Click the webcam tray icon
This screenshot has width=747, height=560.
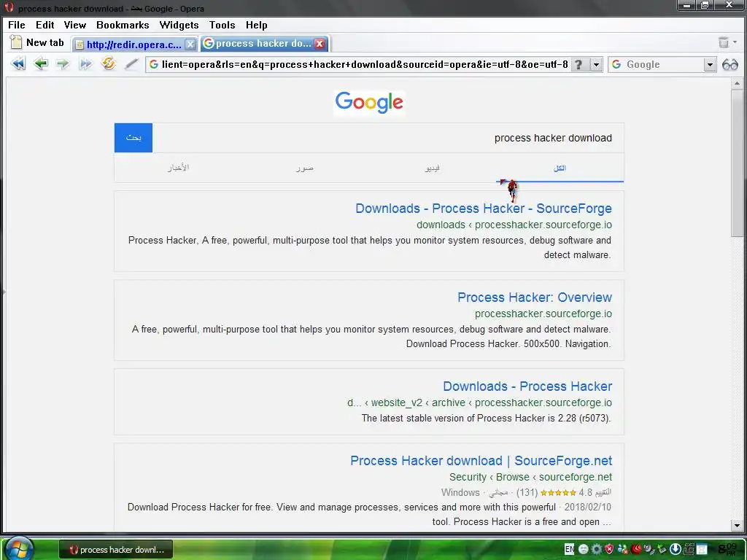coord(649,549)
